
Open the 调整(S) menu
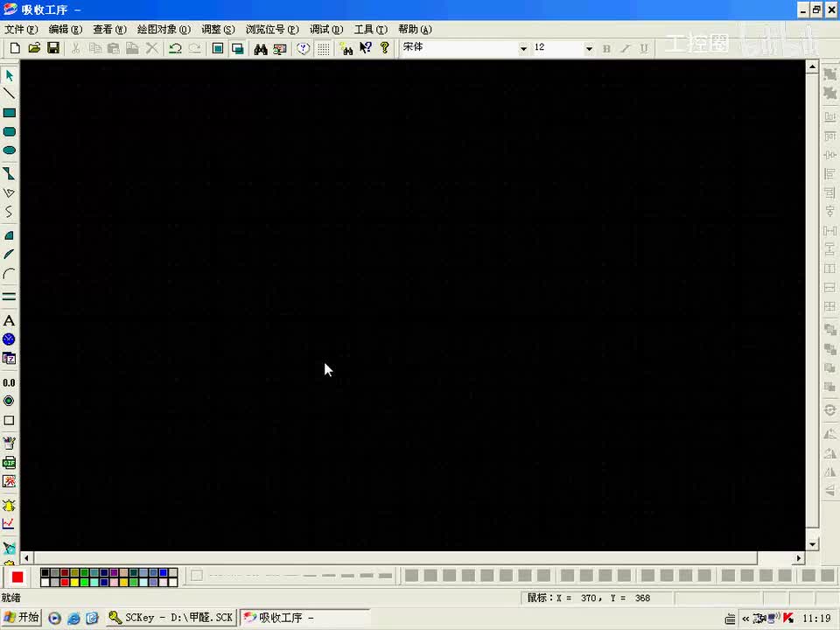(218, 30)
